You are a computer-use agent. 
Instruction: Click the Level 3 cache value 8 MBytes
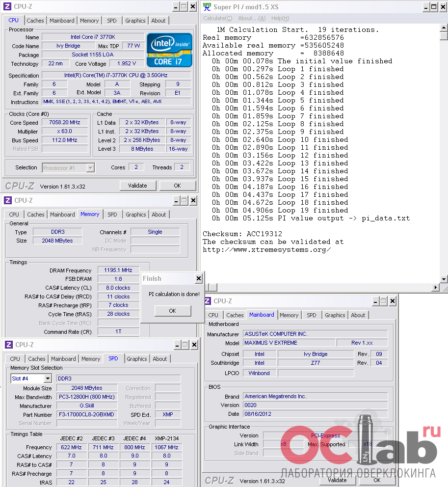coord(142,149)
